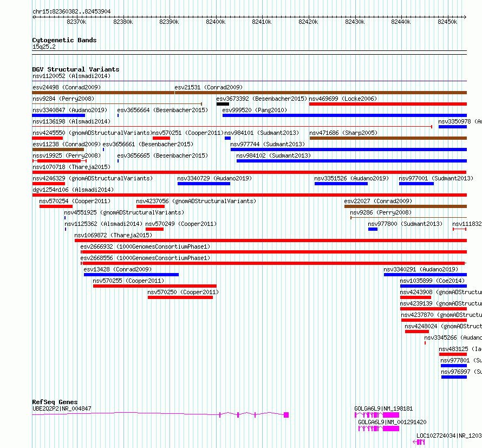Click the nsv4245550 gnomAD red bar
Screen dimensions: 482x448
(x=47, y=138)
